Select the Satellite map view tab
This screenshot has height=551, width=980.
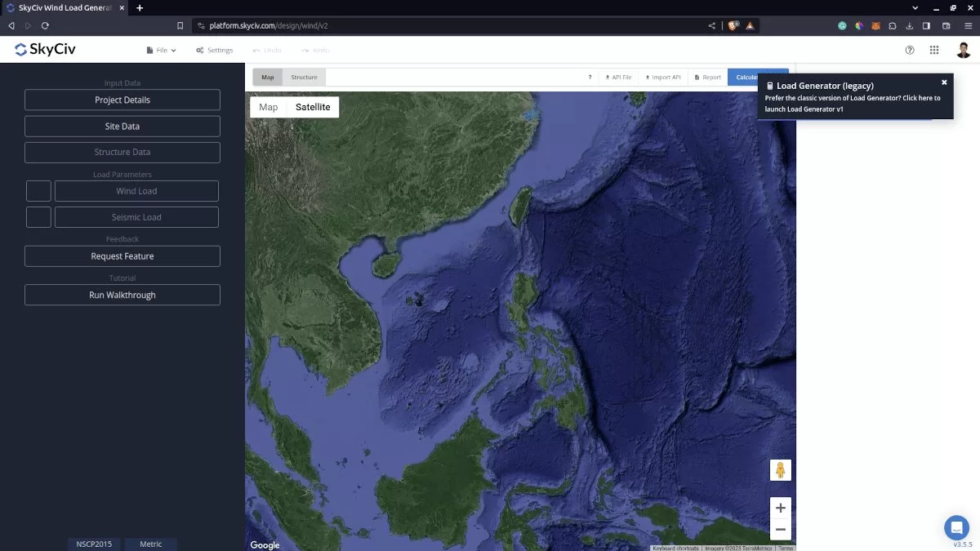coord(314,107)
